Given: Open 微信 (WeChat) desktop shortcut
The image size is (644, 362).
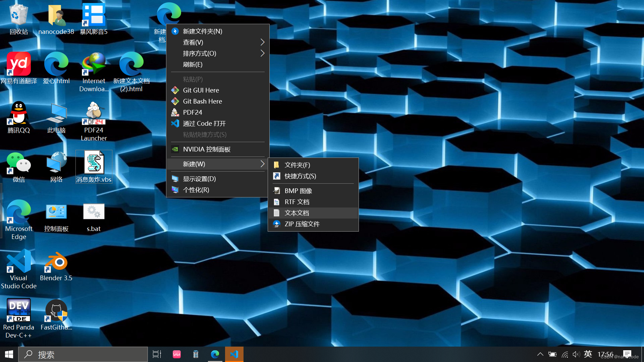Looking at the screenshot, I should click(19, 167).
